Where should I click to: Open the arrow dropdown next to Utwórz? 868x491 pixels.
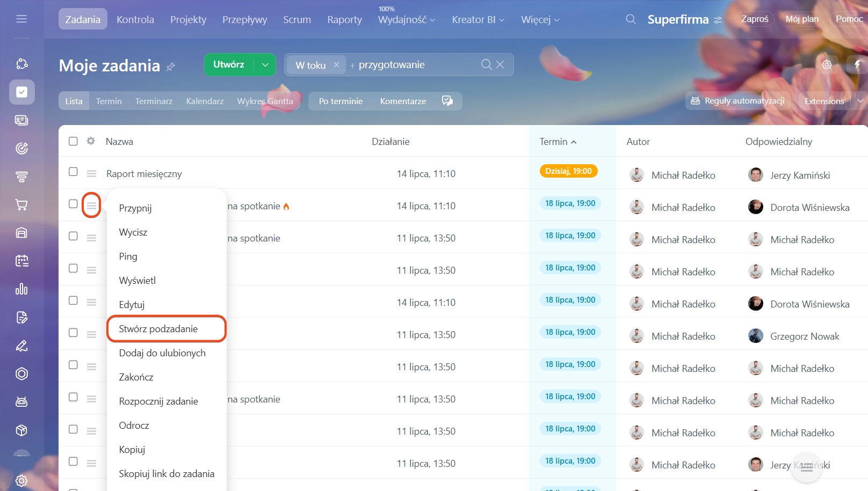[265, 64]
